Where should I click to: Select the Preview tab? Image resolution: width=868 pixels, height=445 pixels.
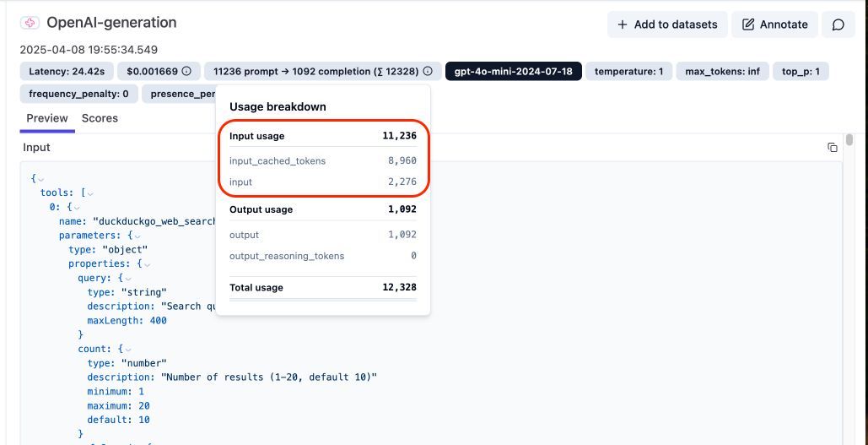[x=47, y=118]
